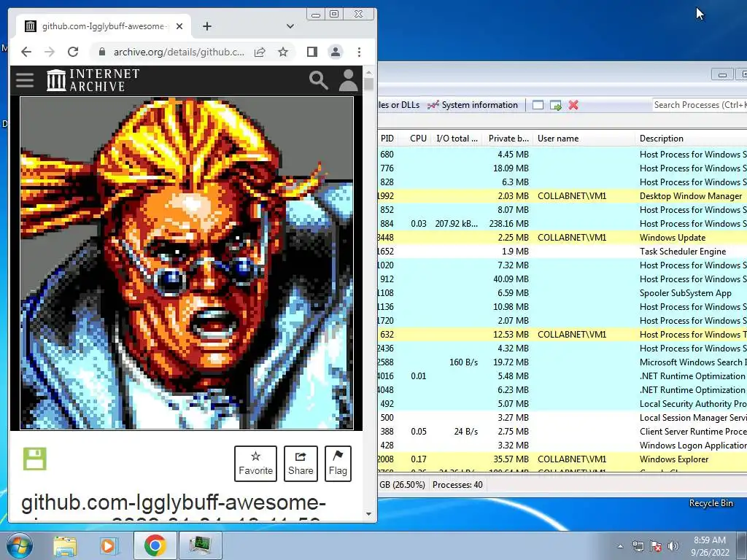Click the Recycle Bin desktop label
Screen dimensions: 747x560
[x=711, y=503]
